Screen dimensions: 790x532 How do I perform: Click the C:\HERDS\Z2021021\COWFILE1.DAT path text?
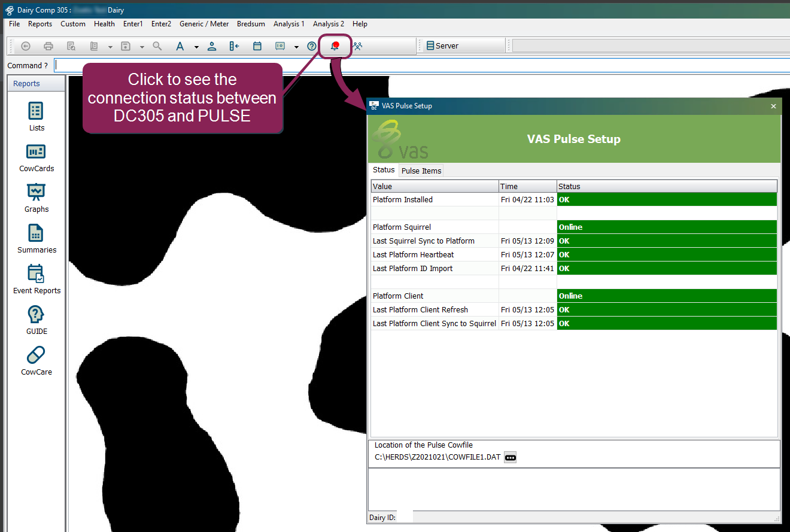click(x=437, y=457)
